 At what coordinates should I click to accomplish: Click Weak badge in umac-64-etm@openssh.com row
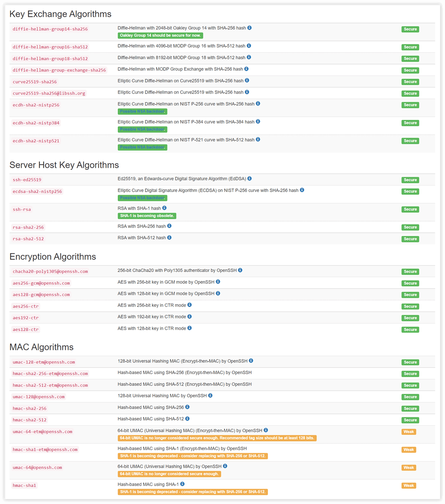409,432
